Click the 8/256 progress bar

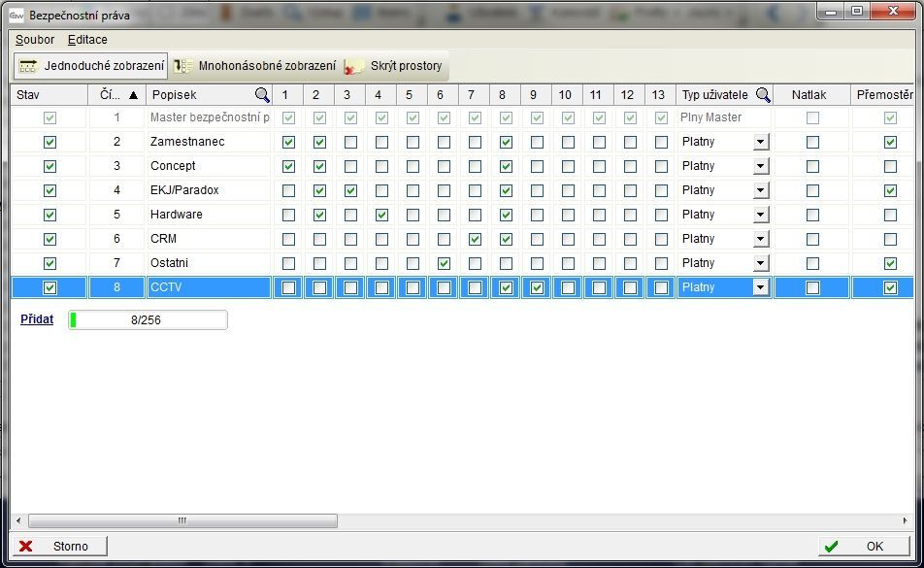[x=148, y=320]
